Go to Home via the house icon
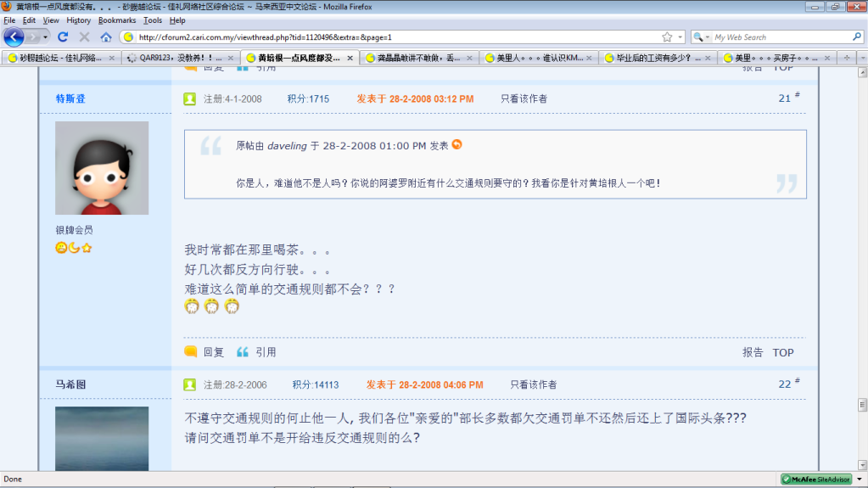 106,37
